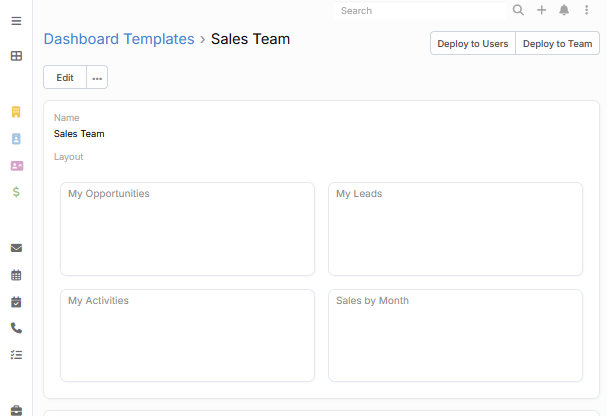Toggle the hamburger navigation menu
This screenshot has width=607, height=416.
tap(16, 20)
